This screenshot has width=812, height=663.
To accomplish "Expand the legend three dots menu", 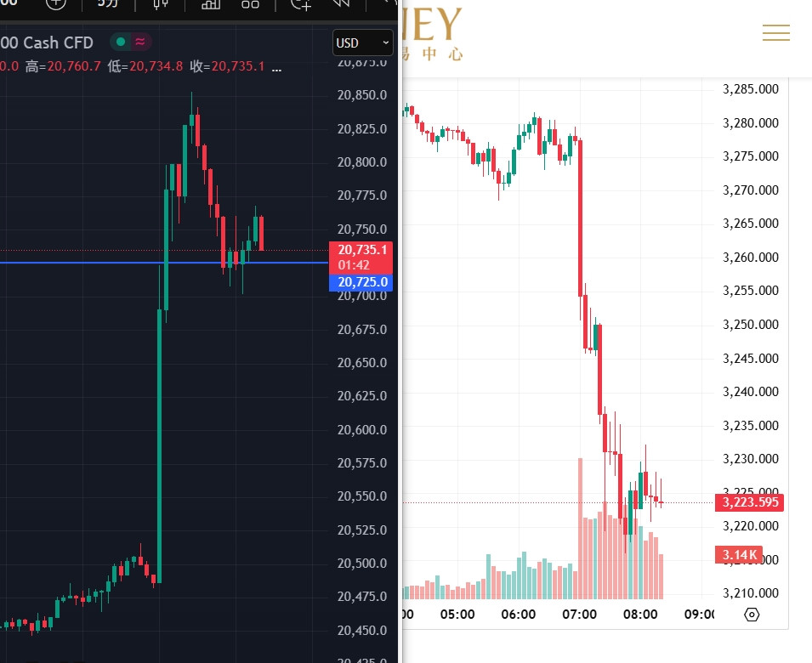I will pos(275,66).
